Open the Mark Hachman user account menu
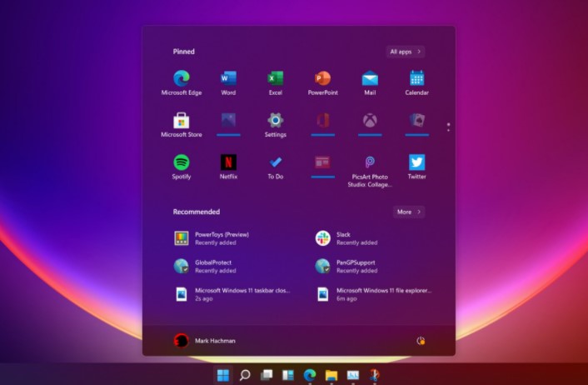Screen dimensions: 588x385 205,341
